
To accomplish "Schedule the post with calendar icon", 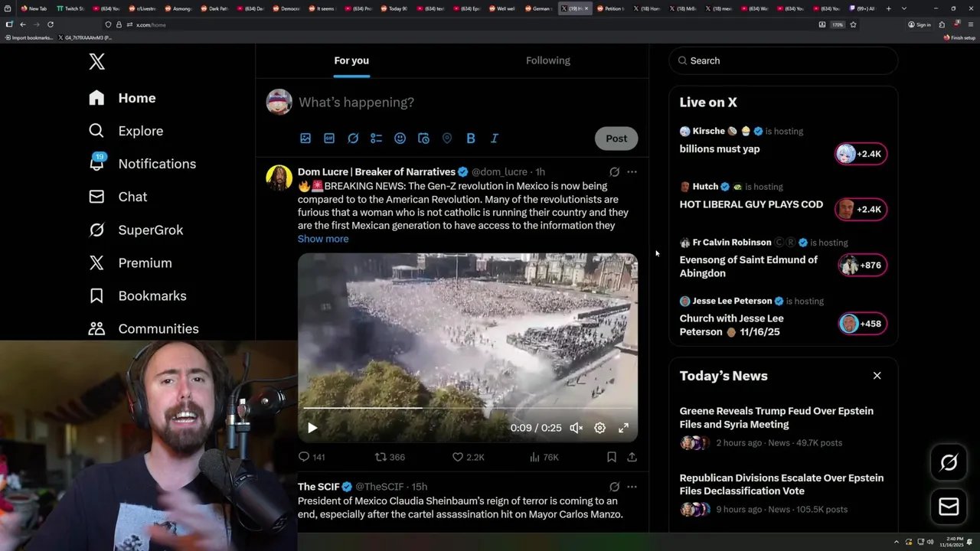I will click(x=423, y=139).
